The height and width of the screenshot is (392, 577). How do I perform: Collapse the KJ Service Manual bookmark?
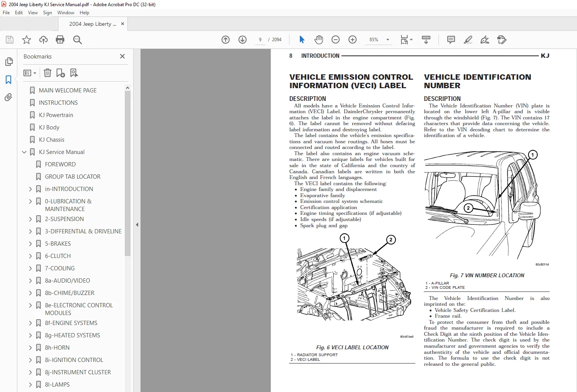tap(24, 152)
